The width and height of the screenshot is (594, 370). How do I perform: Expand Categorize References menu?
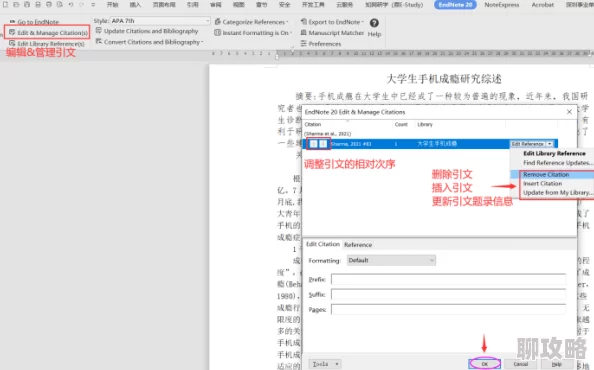point(252,22)
